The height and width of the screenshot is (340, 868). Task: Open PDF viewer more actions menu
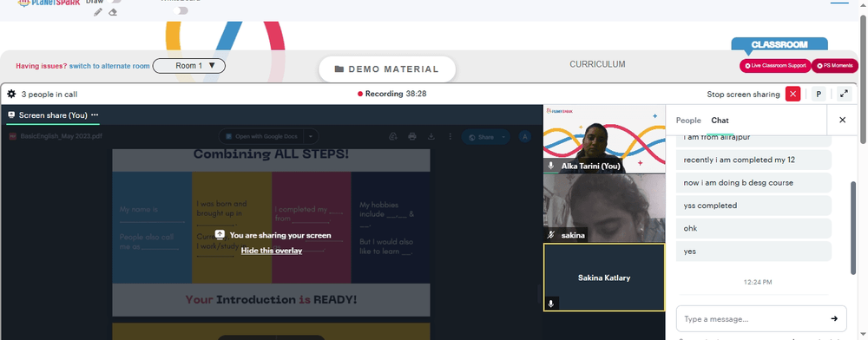click(450, 136)
